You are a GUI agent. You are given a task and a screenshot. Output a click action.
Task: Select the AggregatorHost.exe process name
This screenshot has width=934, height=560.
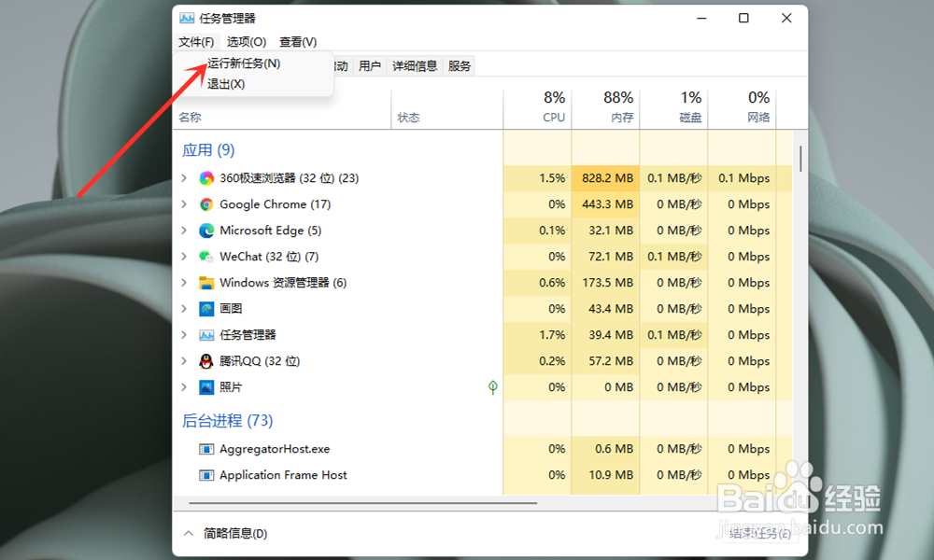[x=275, y=449]
